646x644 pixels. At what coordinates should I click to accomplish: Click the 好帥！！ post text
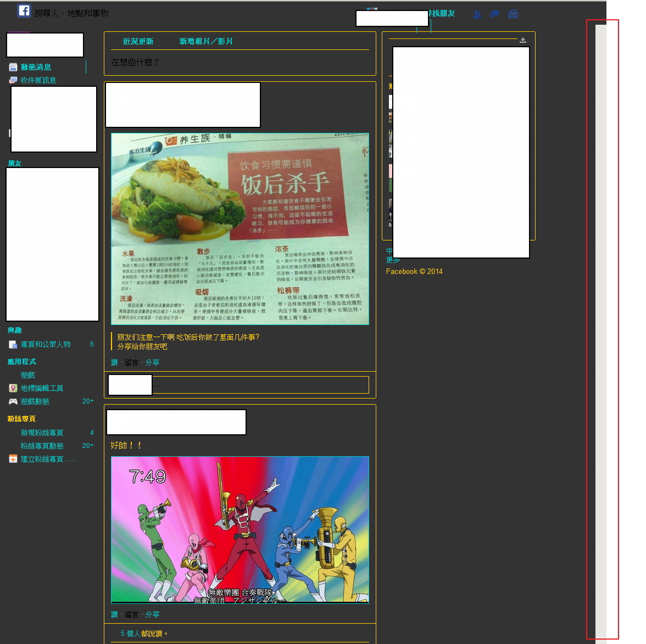click(126, 446)
